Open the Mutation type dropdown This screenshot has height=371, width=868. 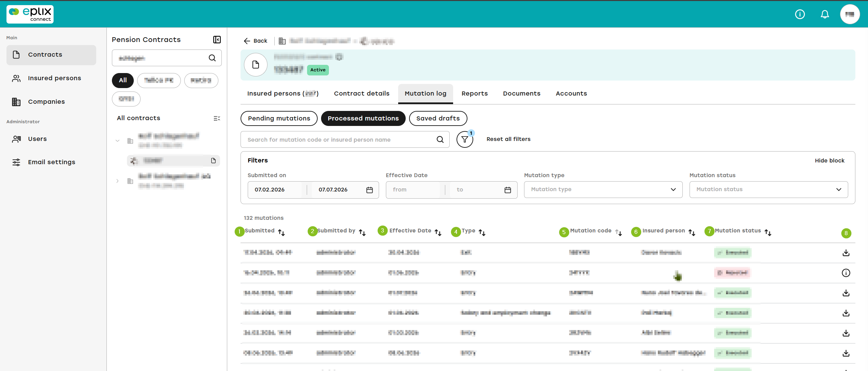[x=603, y=189]
